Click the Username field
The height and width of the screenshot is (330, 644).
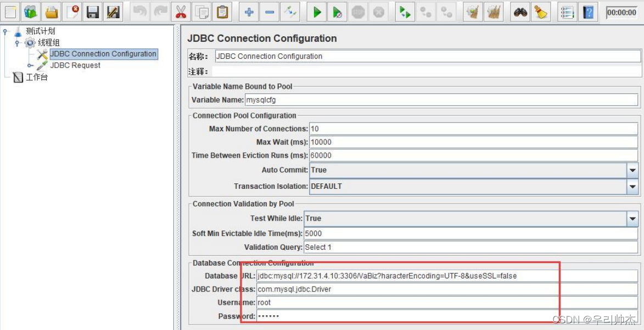(447, 303)
